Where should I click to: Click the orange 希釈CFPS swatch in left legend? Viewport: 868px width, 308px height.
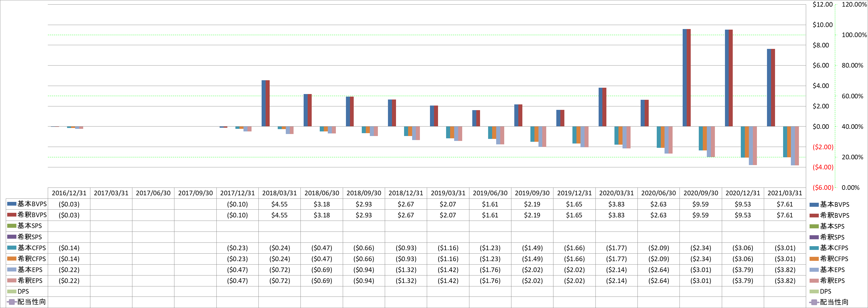point(12,259)
